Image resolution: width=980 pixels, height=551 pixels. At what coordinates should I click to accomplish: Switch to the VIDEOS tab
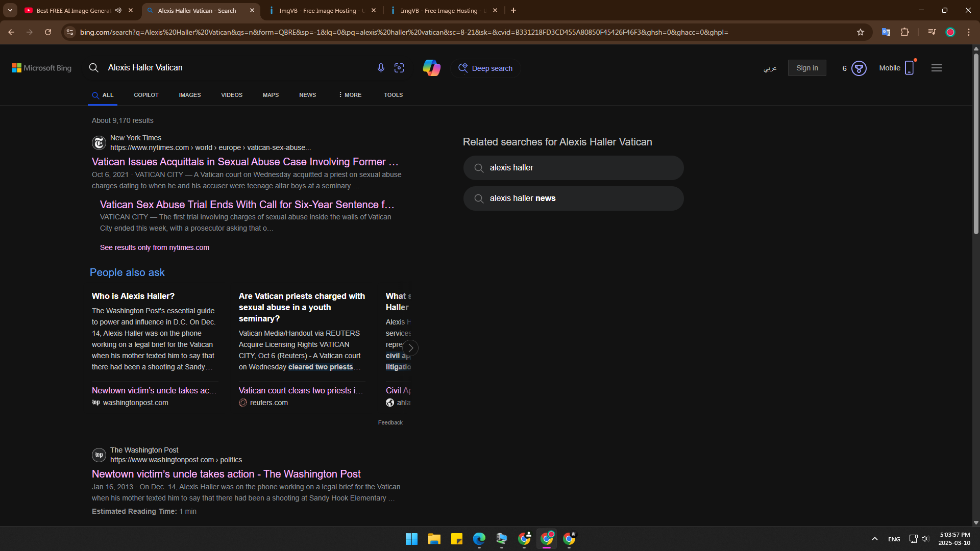232,95
